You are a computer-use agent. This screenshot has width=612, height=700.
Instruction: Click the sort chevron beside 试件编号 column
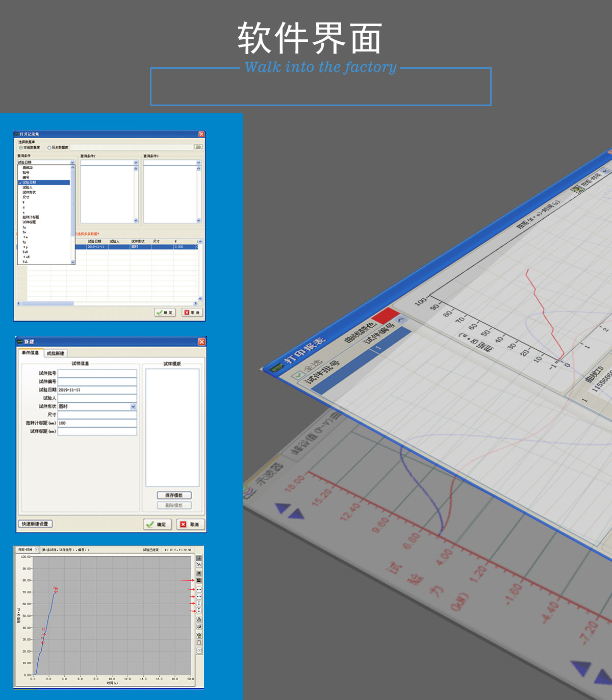pyautogui.click(x=401, y=320)
